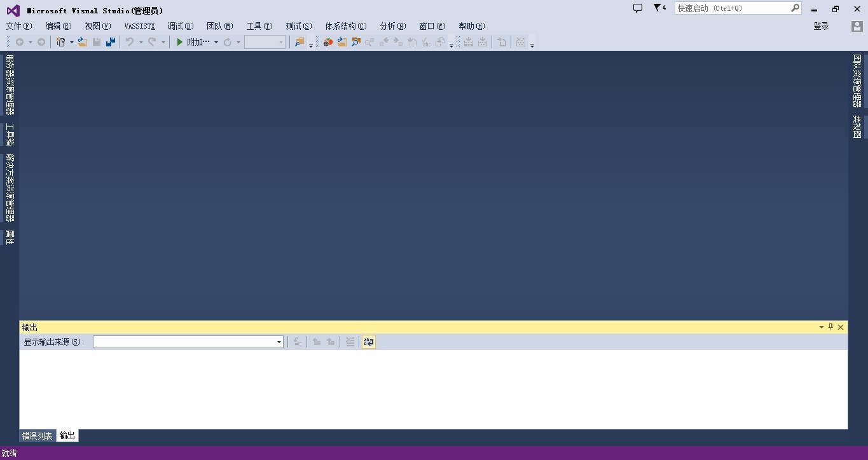
Task: Open the 服务器资源管理器 side tab
Action: point(10,85)
